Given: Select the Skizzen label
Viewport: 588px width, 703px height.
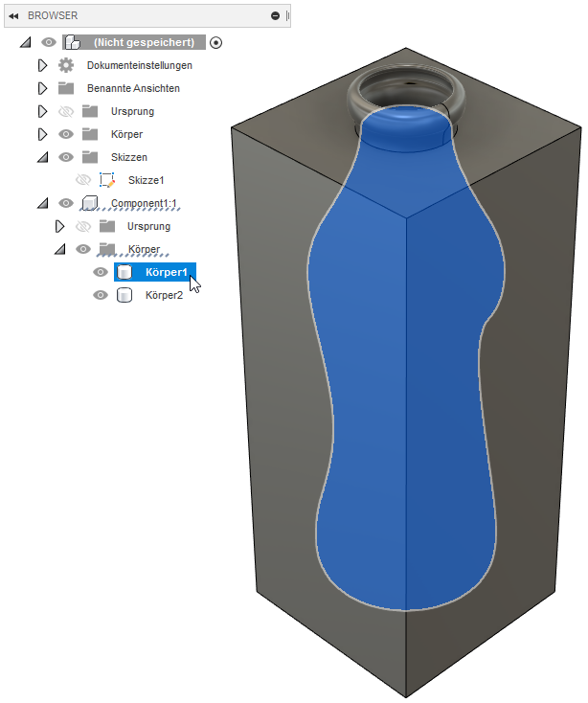Looking at the screenshot, I should pos(129,157).
